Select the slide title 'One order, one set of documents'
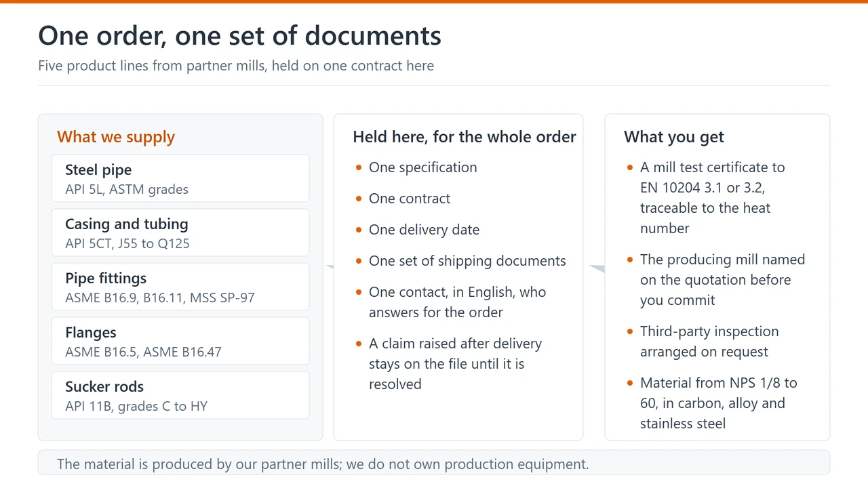868x488 pixels. tap(239, 35)
